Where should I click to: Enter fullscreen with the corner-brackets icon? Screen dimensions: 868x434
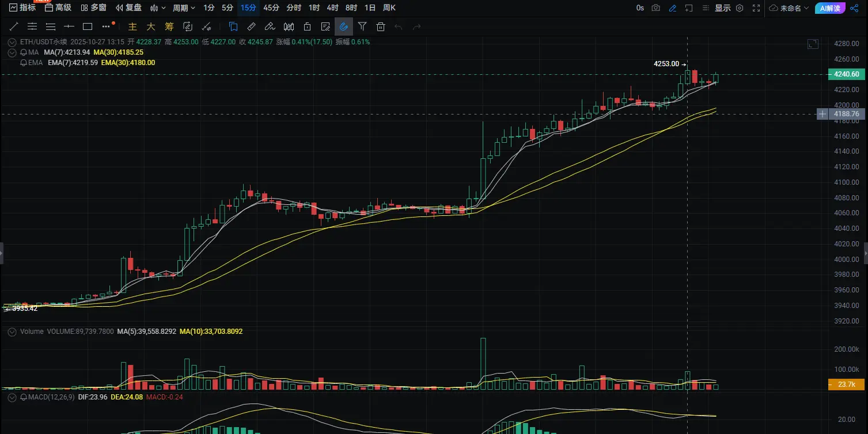[x=757, y=8]
